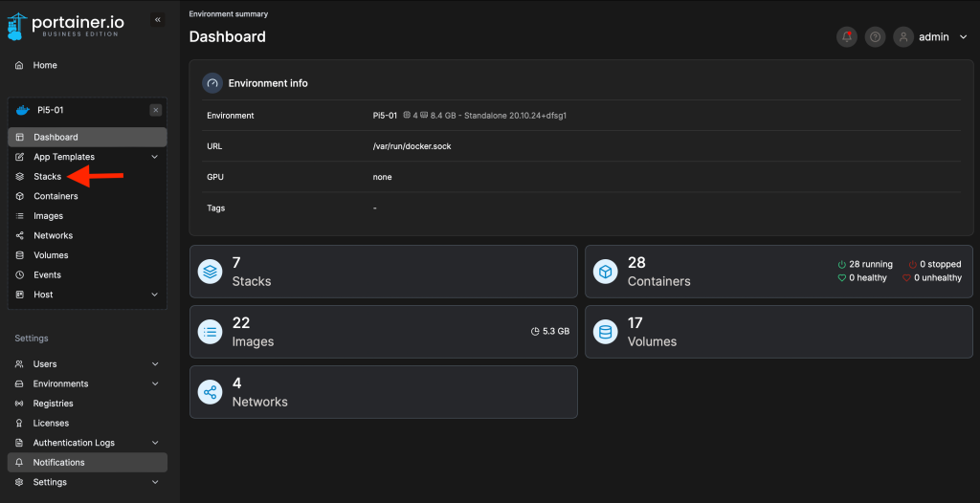The width and height of the screenshot is (980, 503).
Task: Expand the App Templates submenu
Action: tap(155, 157)
